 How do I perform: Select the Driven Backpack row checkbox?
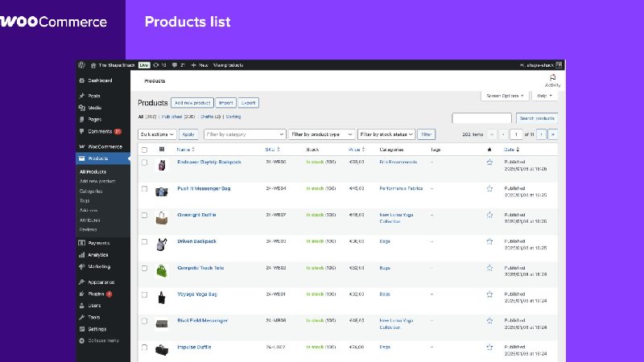(x=144, y=242)
